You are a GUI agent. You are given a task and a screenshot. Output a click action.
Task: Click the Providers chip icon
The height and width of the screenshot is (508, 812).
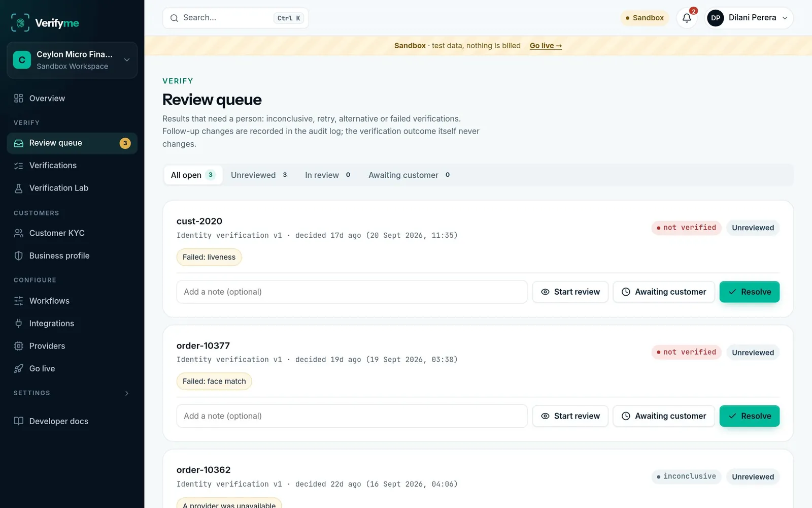coord(19,346)
